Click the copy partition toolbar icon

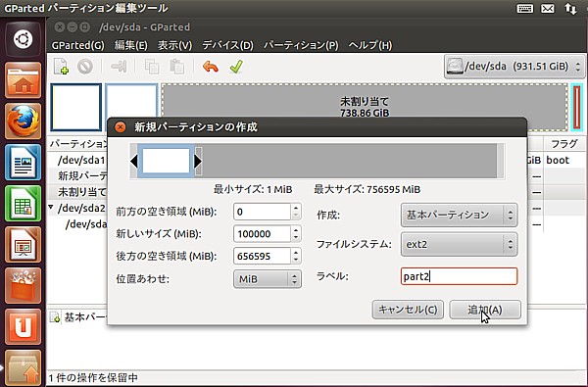click(152, 67)
